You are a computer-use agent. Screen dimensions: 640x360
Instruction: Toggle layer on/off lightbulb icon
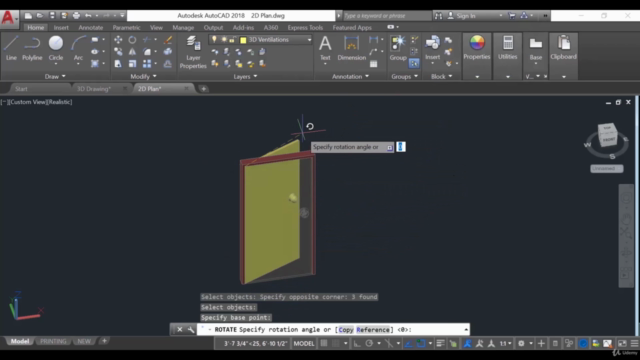(x=214, y=40)
